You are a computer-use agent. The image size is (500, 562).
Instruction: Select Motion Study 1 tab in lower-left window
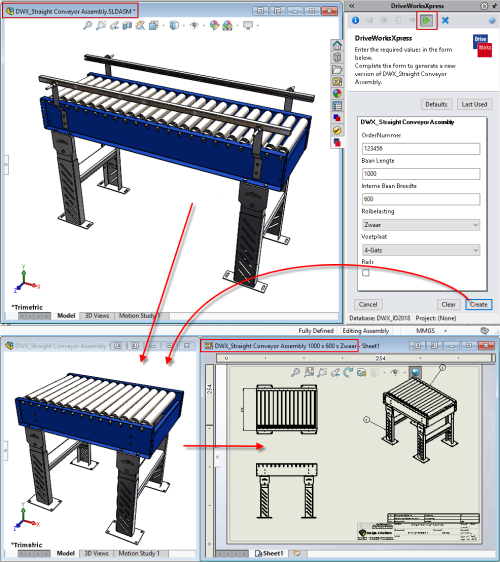pyautogui.click(x=139, y=553)
